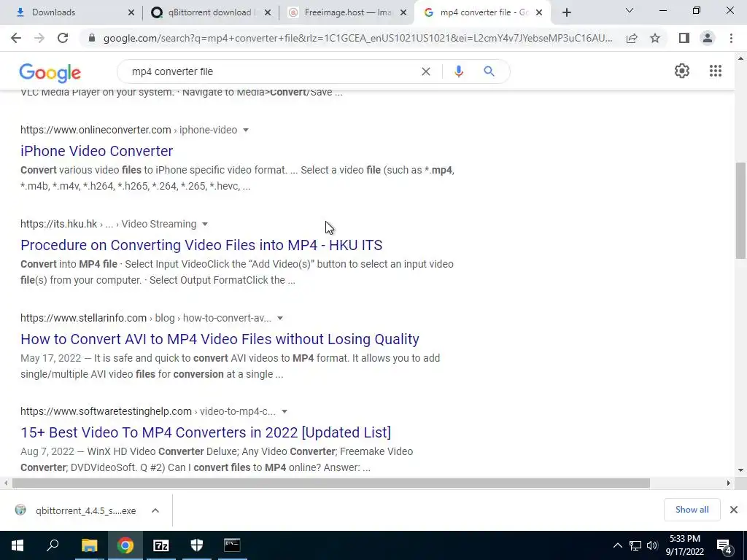Open Windows Start menu
747x560 pixels.
[18, 545]
